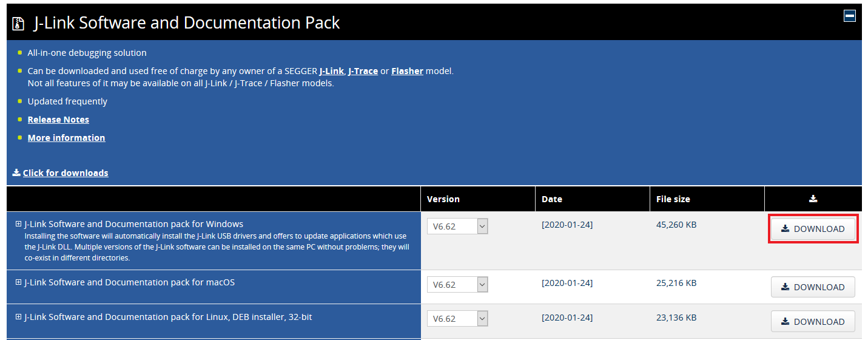Follow the J-Trace model link
Viewport: 868px width, 340px height.
[x=363, y=71]
